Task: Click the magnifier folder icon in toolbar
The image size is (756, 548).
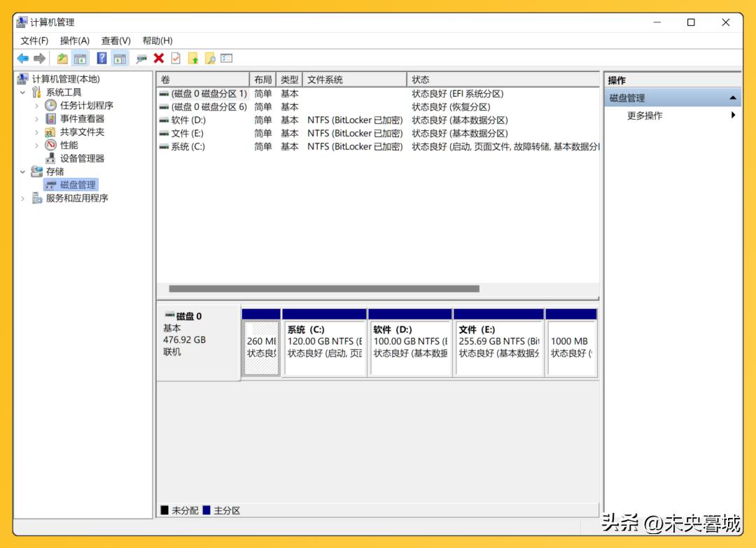Action: pos(209,59)
